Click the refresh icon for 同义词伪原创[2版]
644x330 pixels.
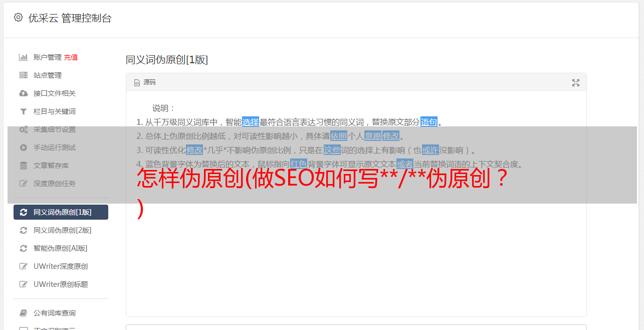pyautogui.click(x=23, y=230)
